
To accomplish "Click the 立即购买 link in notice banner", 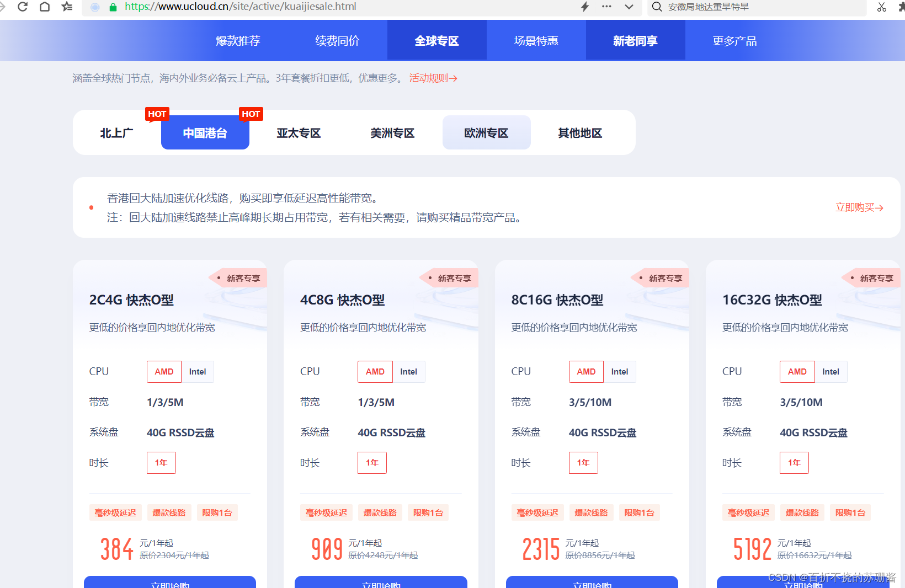I will click(859, 207).
